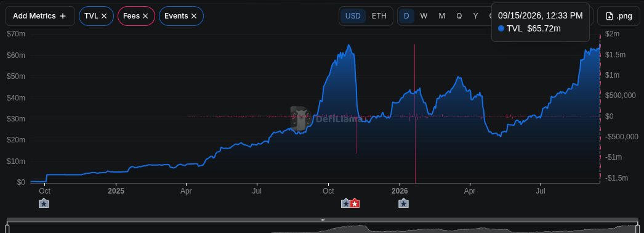Viewport: 644px width, 233px height.
Task: Click the center grip of the zoom range bar
Action: tap(323, 220)
